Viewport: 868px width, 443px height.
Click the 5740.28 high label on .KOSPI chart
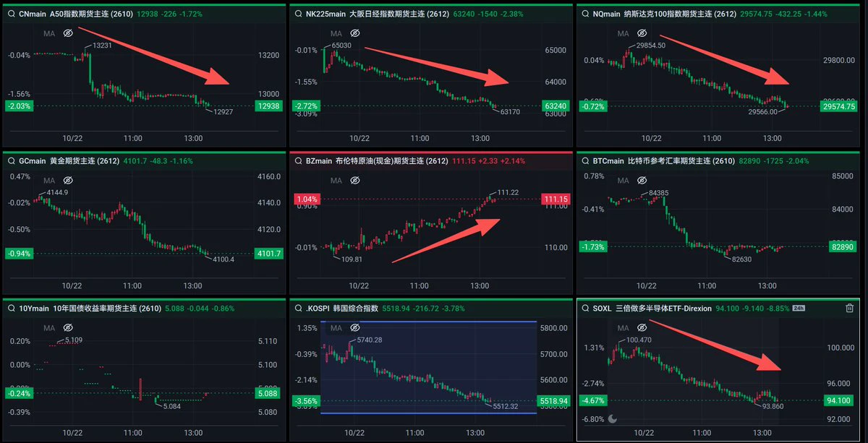click(368, 340)
